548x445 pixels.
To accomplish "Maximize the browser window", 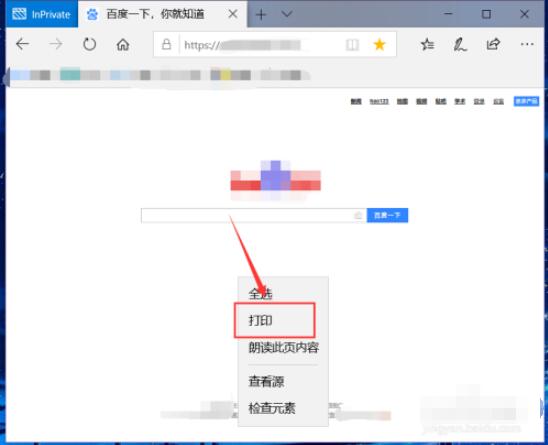I will click(486, 14).
